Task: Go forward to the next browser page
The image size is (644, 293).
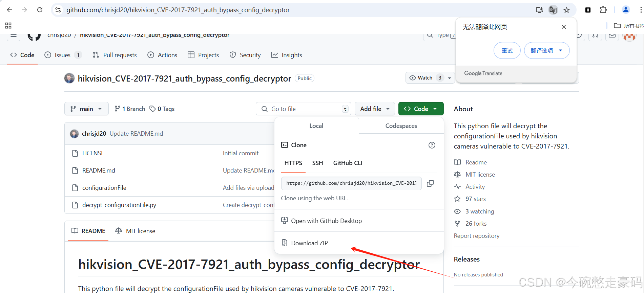Action: (x=24, y=10)
